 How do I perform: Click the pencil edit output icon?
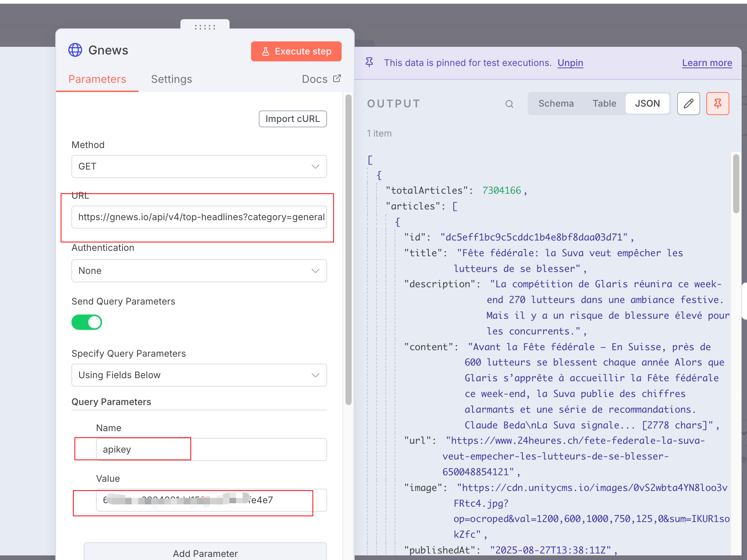click(688, 104)
